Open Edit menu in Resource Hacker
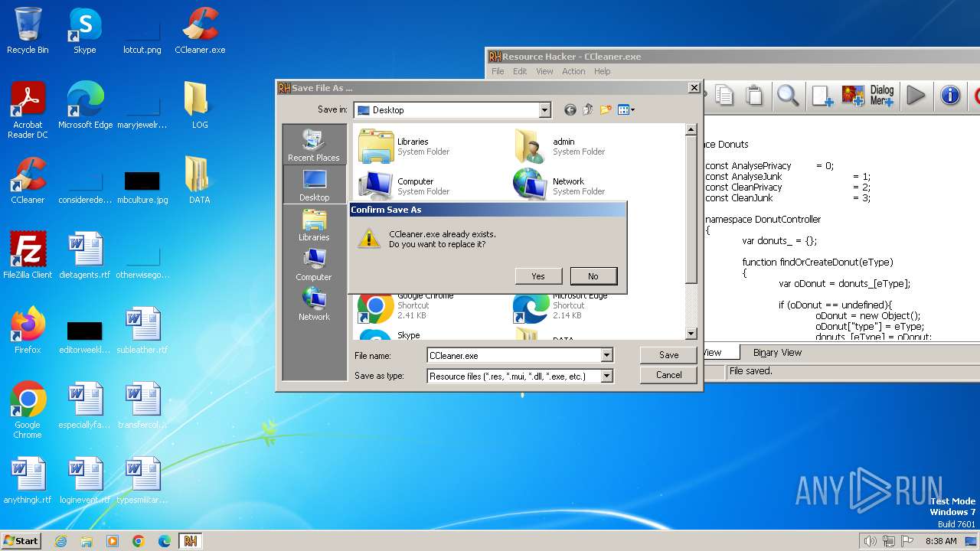Viewport: 980px width, 551px height. point(520,71)
